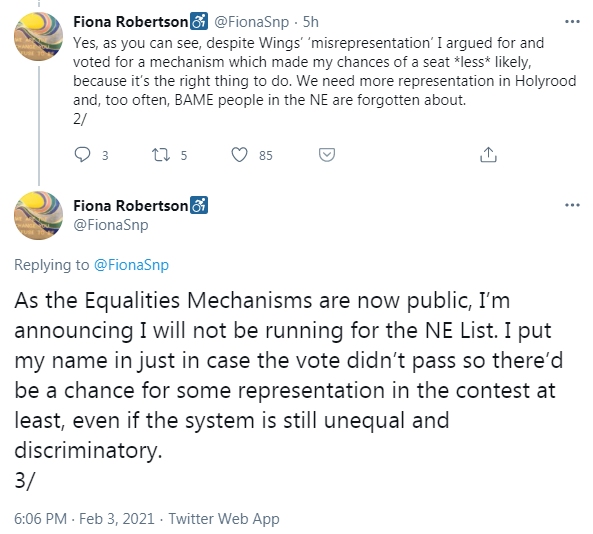Screen dimensions: 593x534
Task: Open the 6:06 PM · Feb 3, 2021 timestamp
Action: [x=84, y=518]
